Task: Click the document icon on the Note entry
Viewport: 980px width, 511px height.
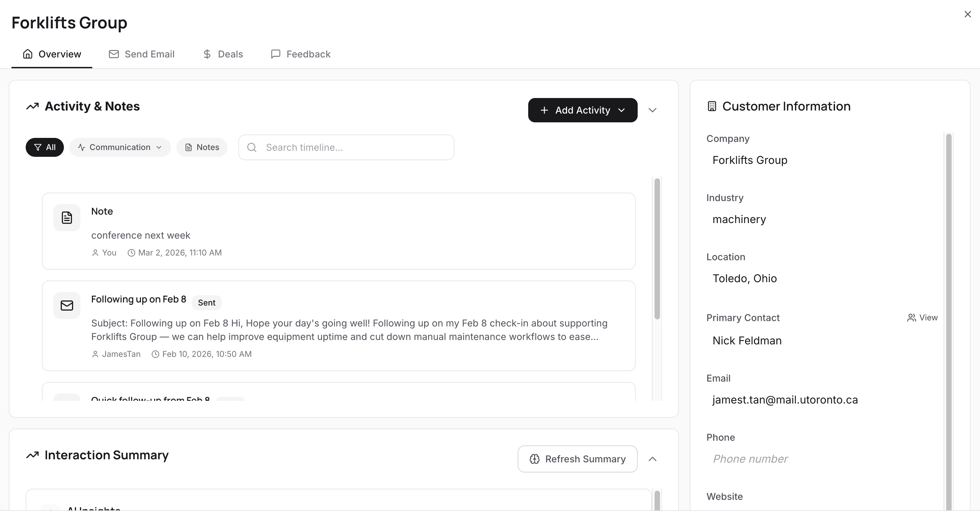Action: point(67,217)
